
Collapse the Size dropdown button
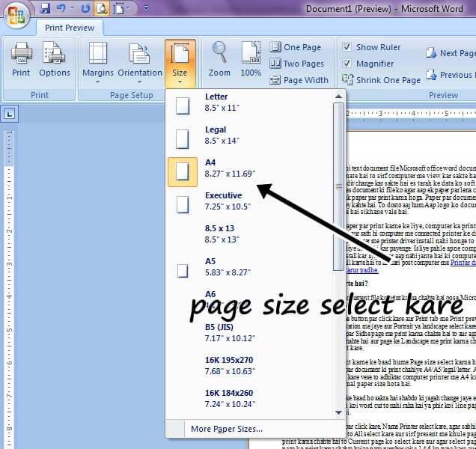tap(180, 63)
